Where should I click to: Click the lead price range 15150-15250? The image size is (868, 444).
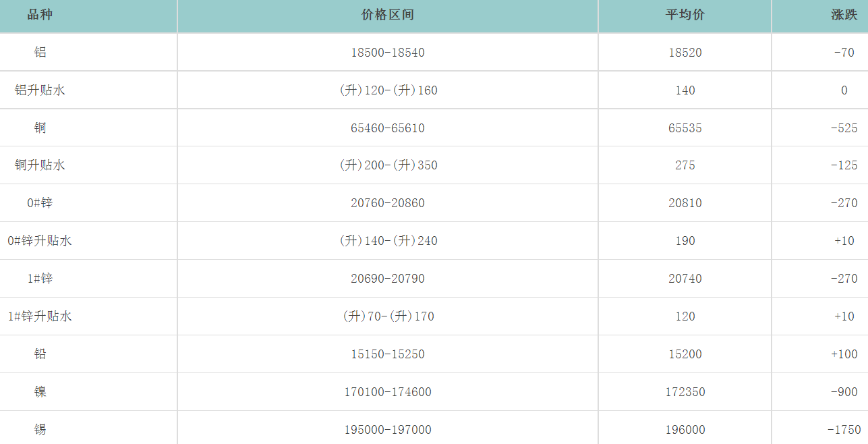click(x=388, y=354)
